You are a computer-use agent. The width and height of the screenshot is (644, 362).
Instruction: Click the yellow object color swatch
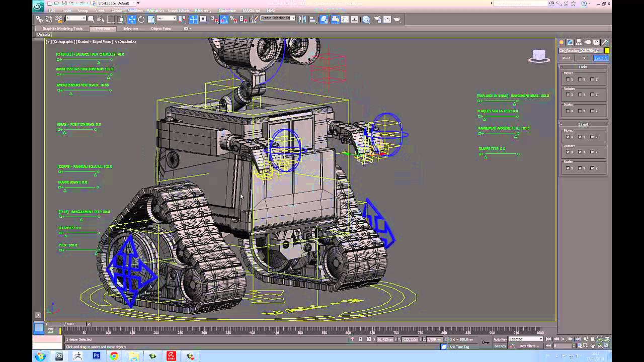tap(607, 51)
